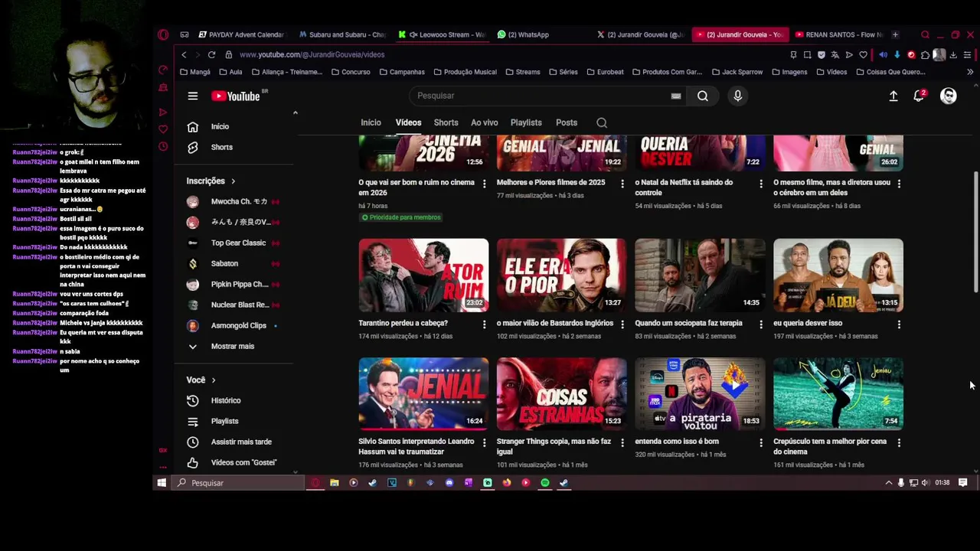Expand the Inscrições section chevron
This screenshot has width=980, height=551.
pos(233,181)
